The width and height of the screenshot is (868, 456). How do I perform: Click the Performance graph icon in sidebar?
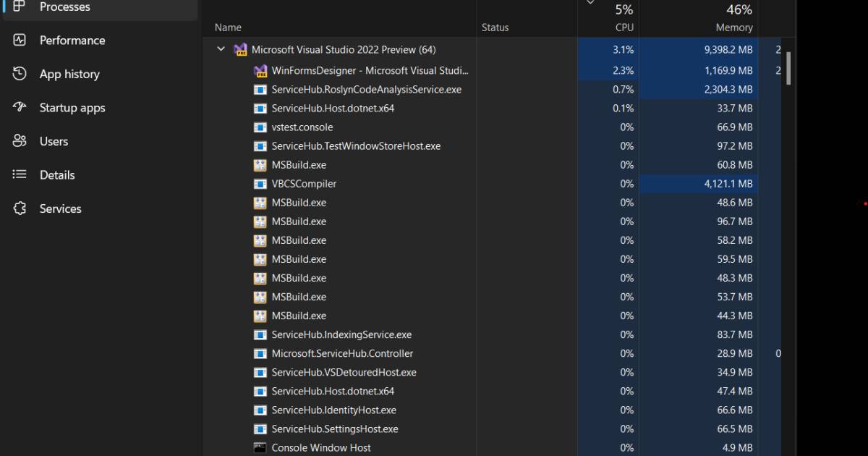tap(20, 41)
